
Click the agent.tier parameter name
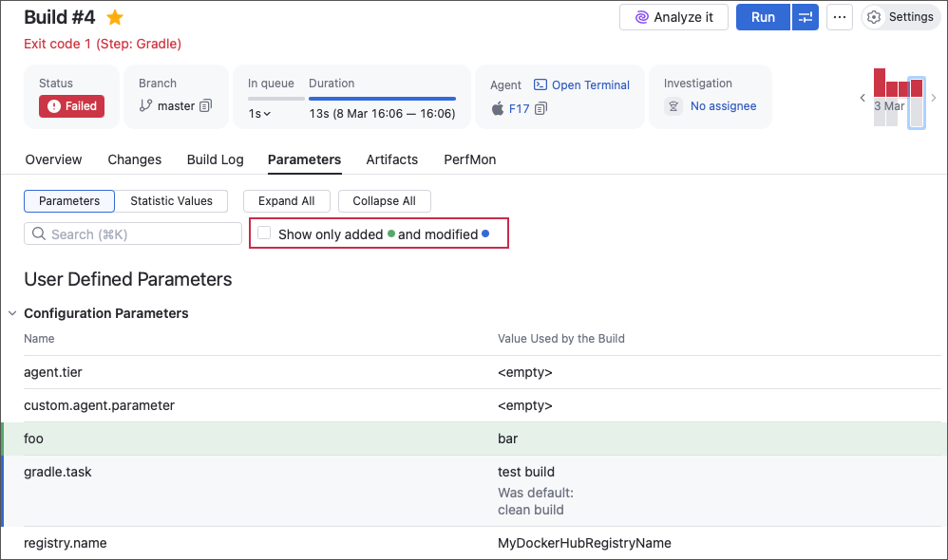point(53,372)
